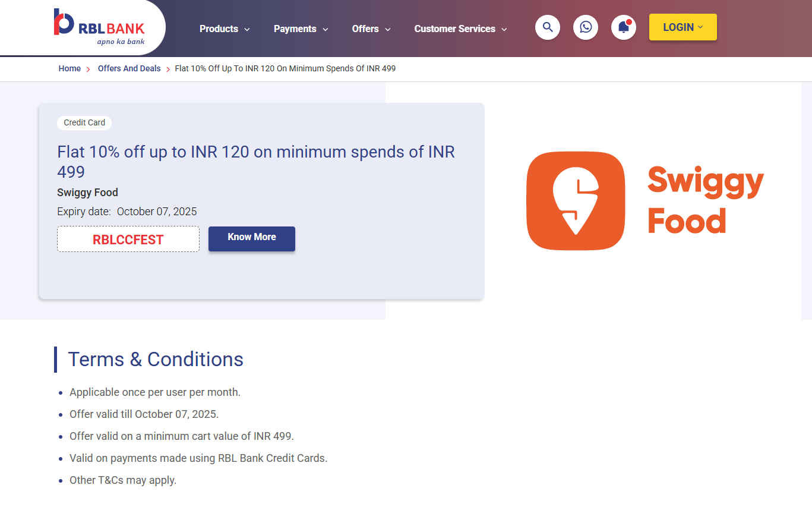
Task: Go to Home breadcrumb link
Action: (69, 68)
